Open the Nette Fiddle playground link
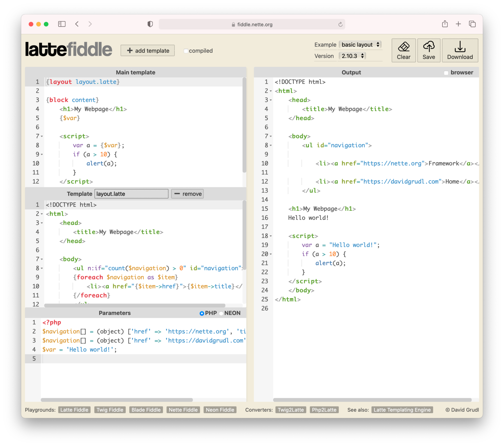504x446 pixels. (x=183, y=410)
